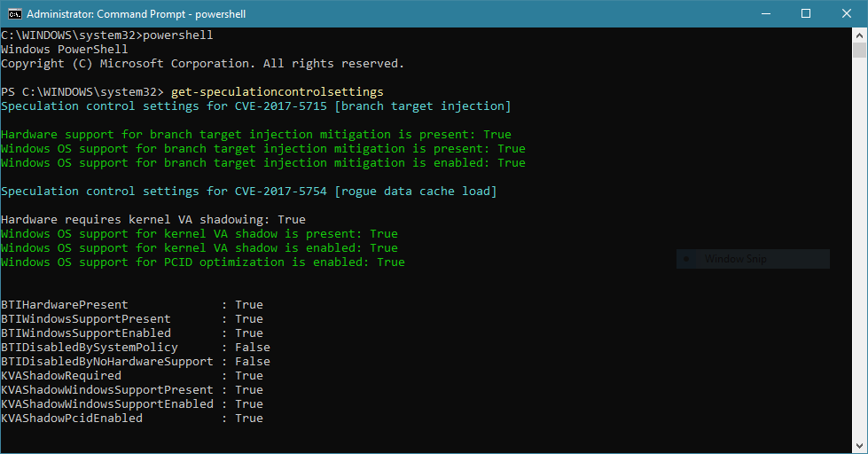The height and width of the screenshot is (454, 868).
Task: Click the False value of BTIDisabledBySystemPolicy
Action: point(253,348)
